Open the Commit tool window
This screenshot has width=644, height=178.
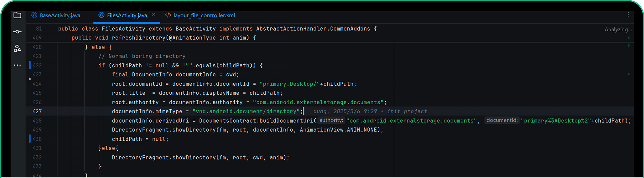click(x=17, y=32)
